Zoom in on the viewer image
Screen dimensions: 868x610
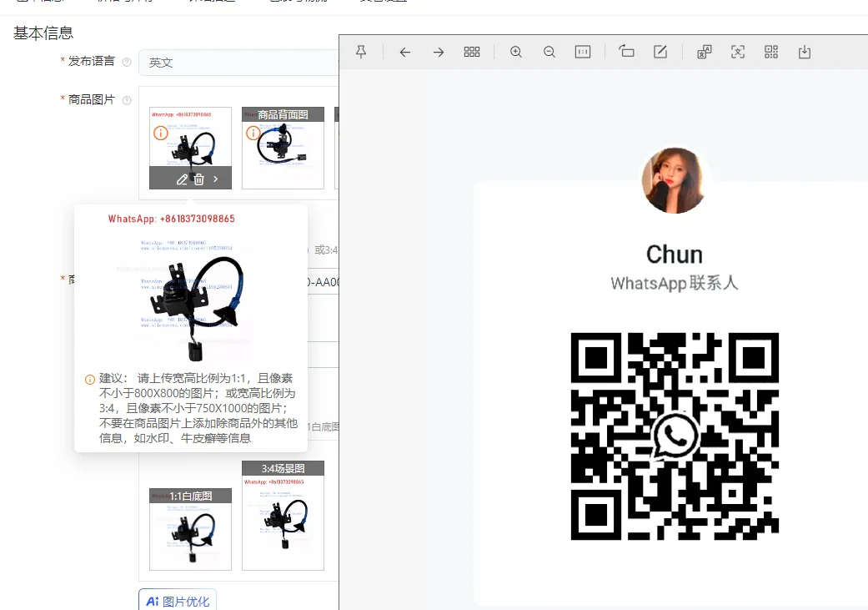coord(516,52)
